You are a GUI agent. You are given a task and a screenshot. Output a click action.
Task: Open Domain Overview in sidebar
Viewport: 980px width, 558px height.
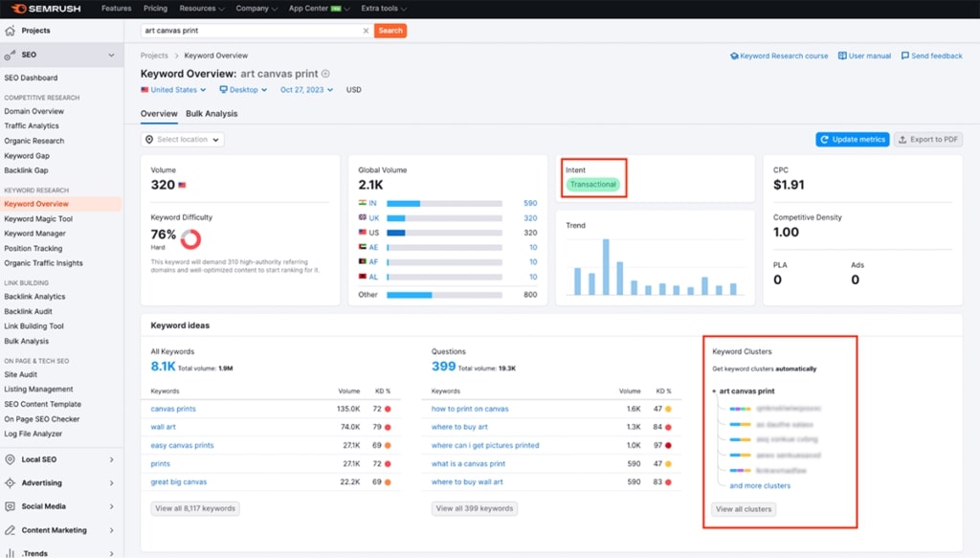[x=33, y=111]
